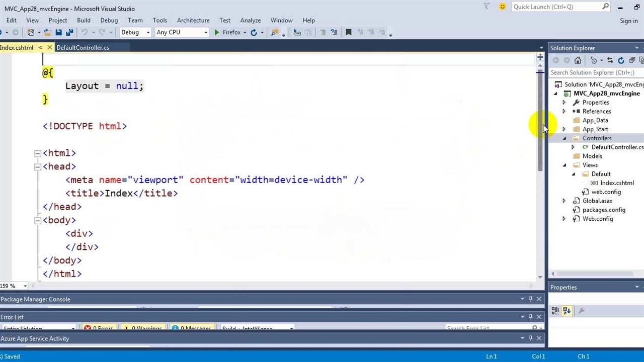Image resolution: width=644 pixels, height=362 pixels.
Task: Click the Save All toolbar icon
Action: coord(69,32)
